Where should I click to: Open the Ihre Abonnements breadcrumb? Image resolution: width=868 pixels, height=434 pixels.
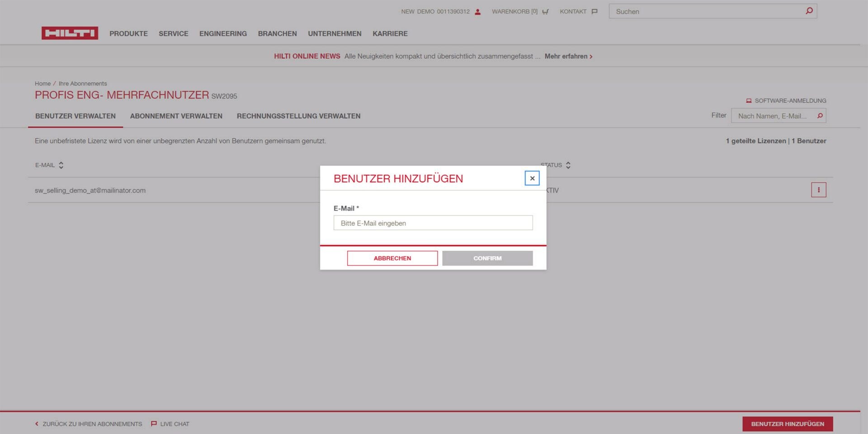(x=83, y=84)
